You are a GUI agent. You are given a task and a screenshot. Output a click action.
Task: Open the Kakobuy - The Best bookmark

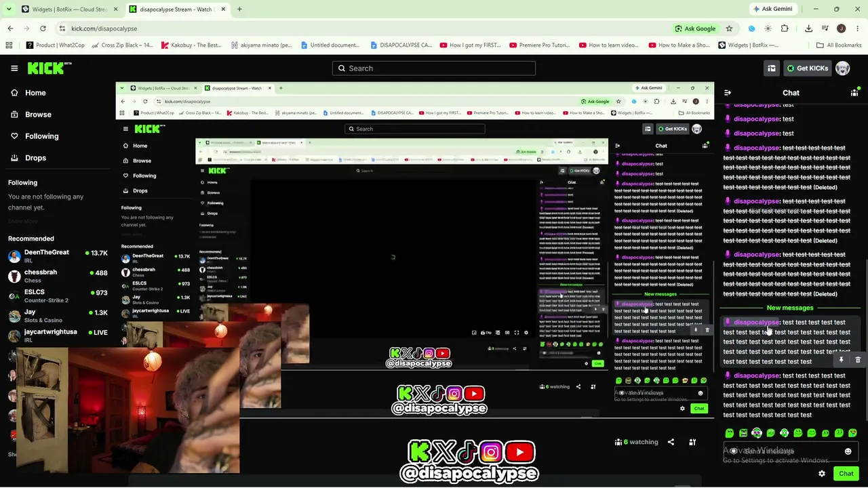click(191, 45)
